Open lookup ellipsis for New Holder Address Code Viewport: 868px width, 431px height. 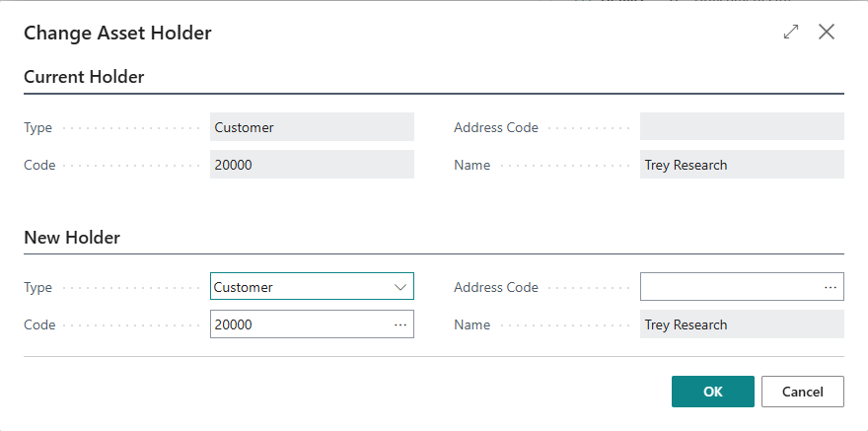[831, 287]
